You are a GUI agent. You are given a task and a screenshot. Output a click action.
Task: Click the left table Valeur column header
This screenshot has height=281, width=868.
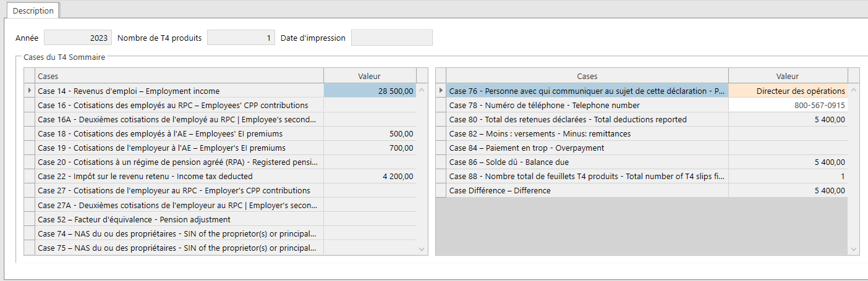pos(370,76)
